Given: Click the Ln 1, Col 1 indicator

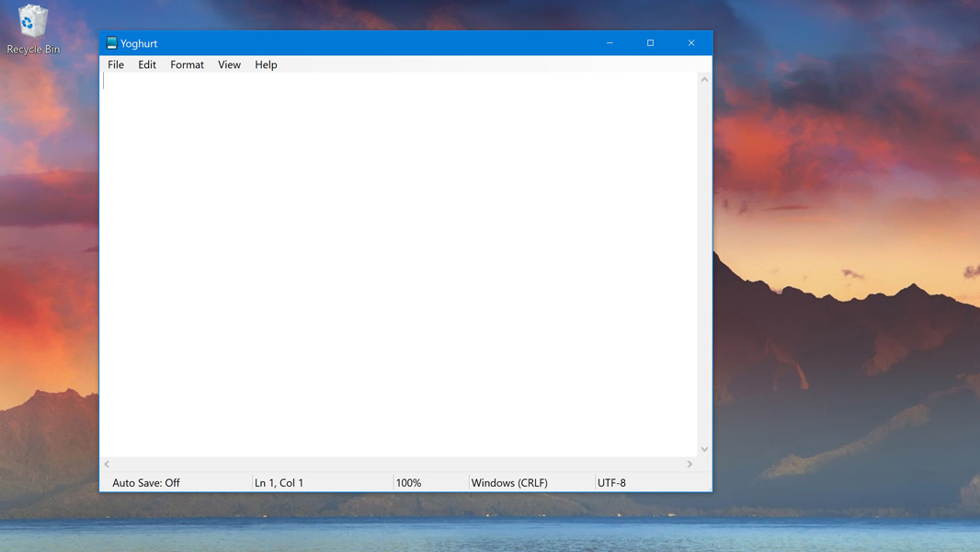Looking at the screenshot, I should click(279, 483).
